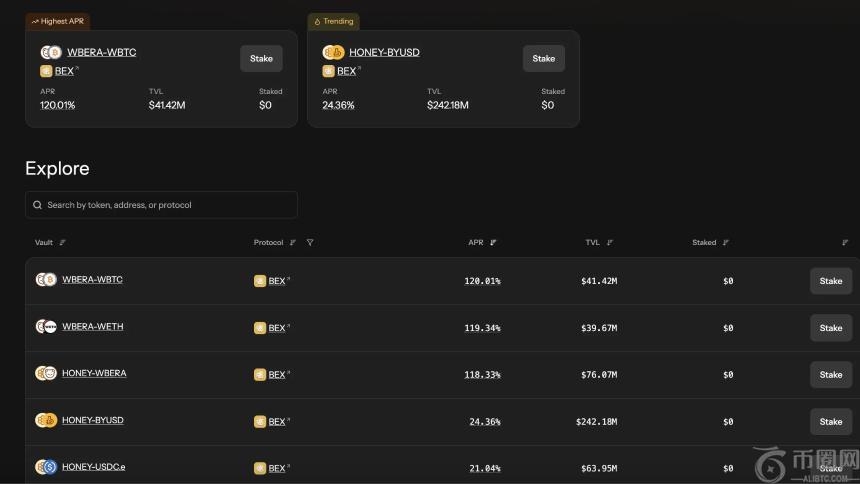860x484 pixels.
Task: Click the sort icon above Stake buttons
Action: [845, 242]
